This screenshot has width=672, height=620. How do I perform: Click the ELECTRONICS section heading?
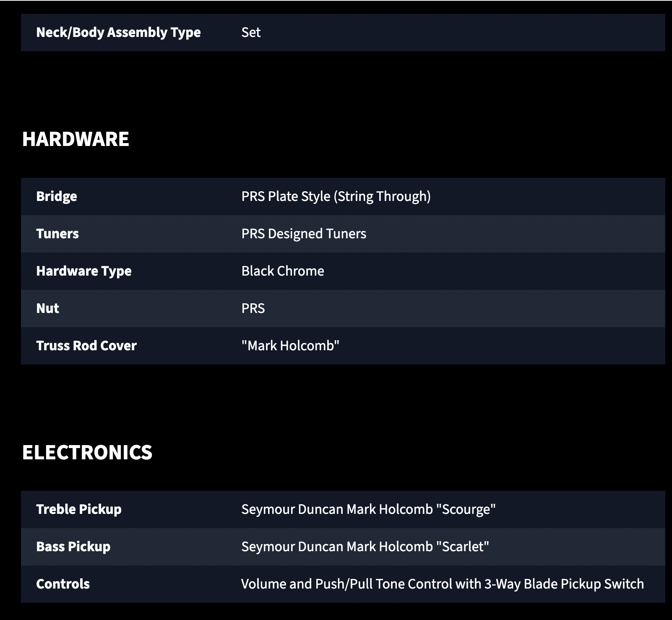coord(87,452)
